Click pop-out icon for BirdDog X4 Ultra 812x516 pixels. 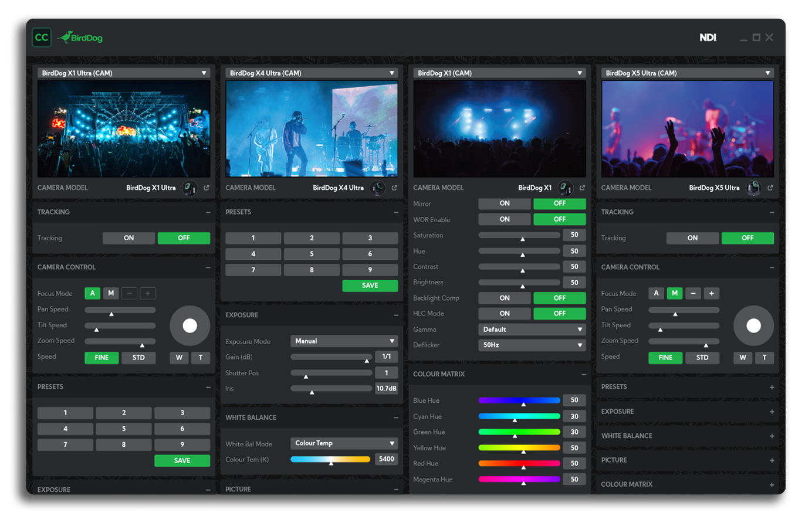(394, 188)
